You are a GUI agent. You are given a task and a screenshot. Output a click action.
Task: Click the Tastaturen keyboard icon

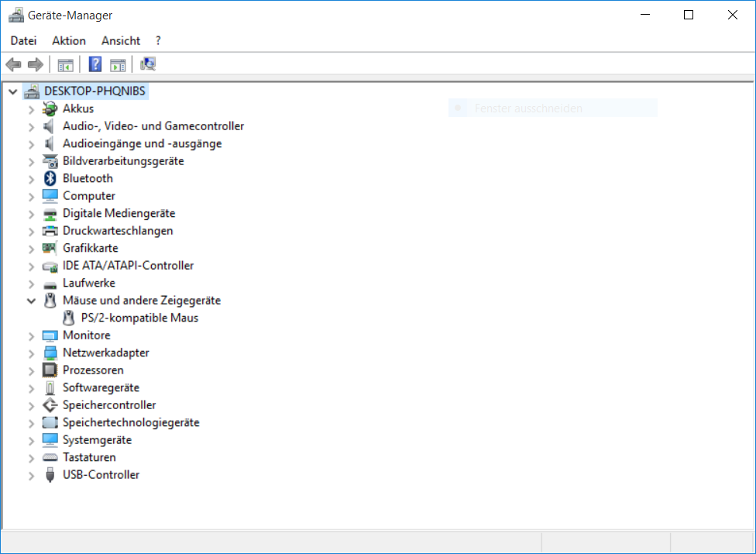pyautogui.click(x=50, y=458)
